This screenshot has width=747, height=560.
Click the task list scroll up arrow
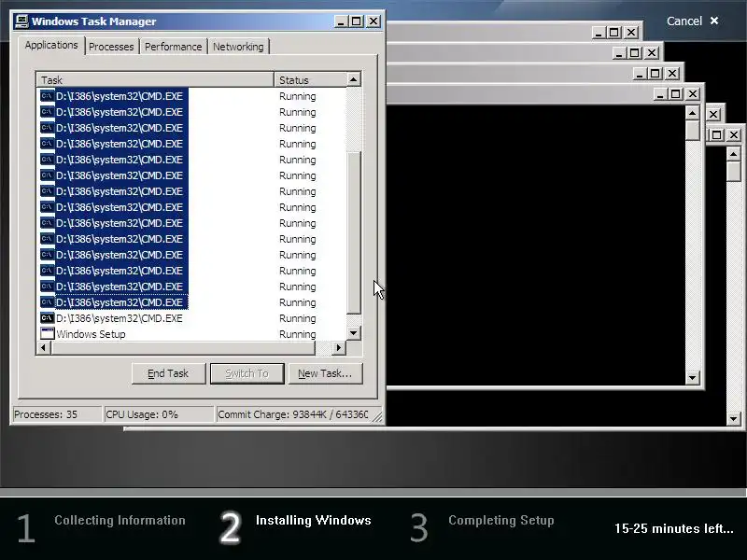(x=354, y=79)
